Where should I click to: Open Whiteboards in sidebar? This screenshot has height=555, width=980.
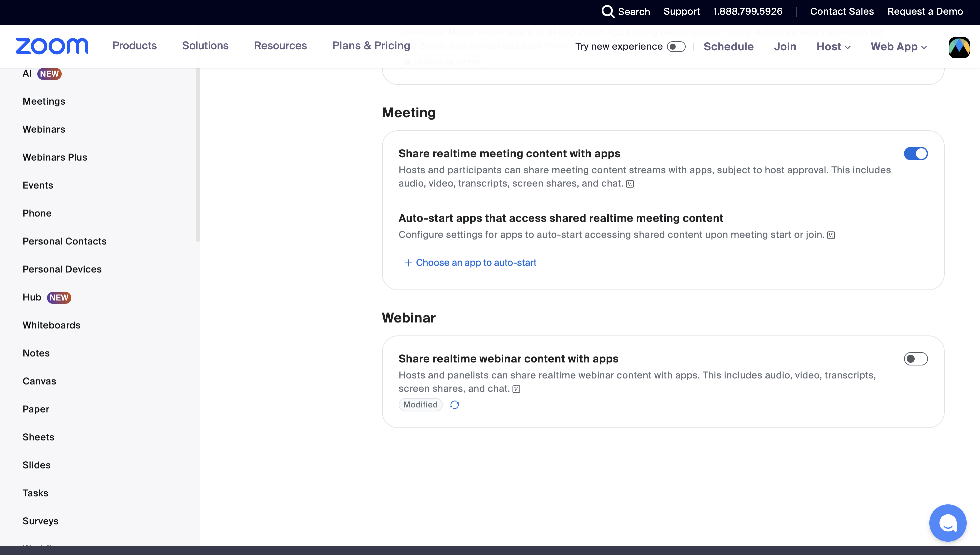tap(51, 325)
